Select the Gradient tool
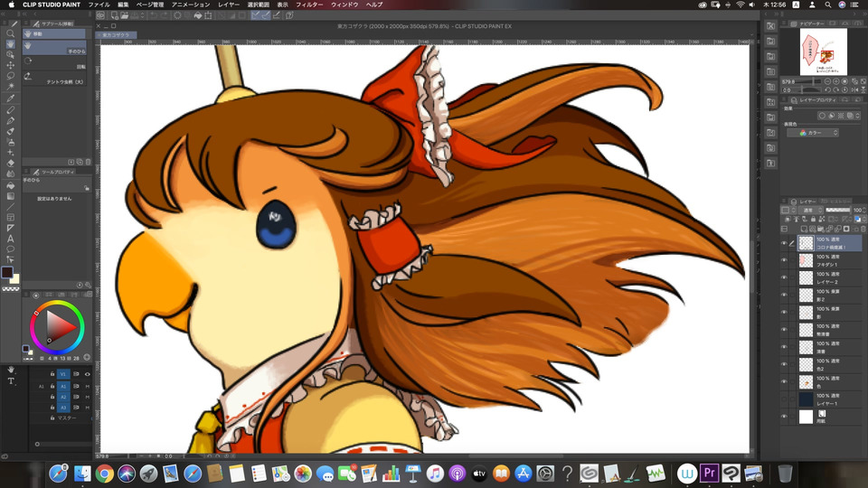This screenshot has height=488, width=868. 11,196
